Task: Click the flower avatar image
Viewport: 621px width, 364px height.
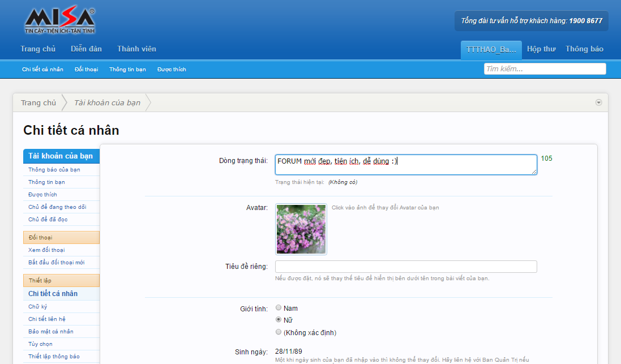Action: 301,229
